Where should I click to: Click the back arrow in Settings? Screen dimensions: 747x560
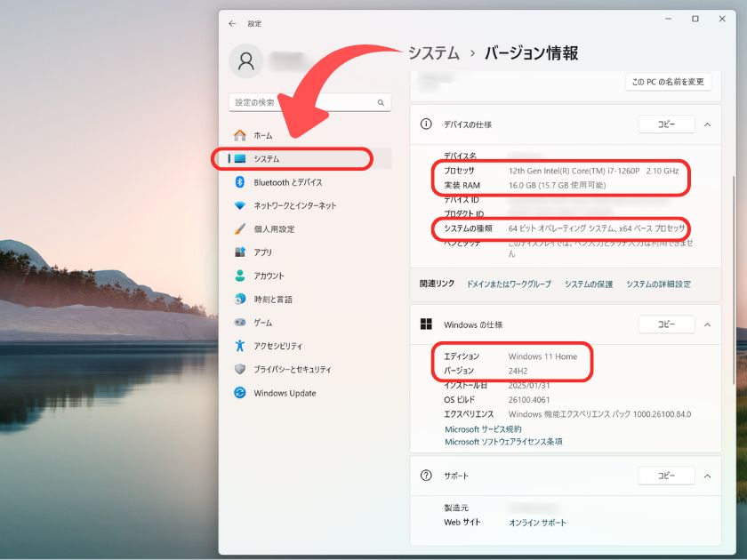(232, 23)
